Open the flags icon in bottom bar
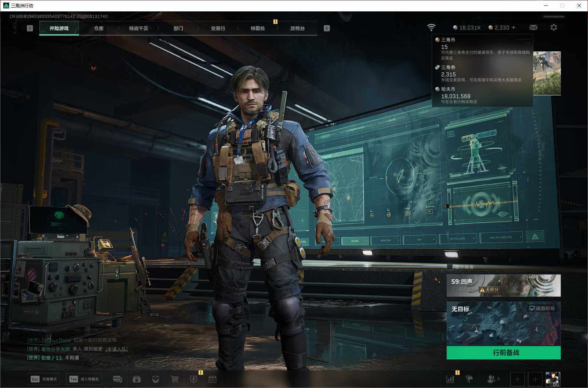The height and width of the screenshot is (388, 588). coord(469,379)
